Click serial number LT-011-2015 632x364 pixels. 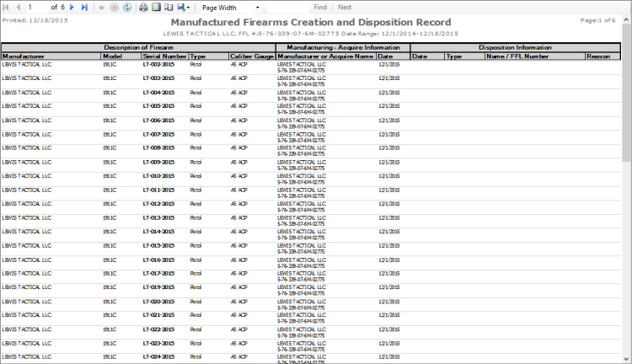pos(158,190)
